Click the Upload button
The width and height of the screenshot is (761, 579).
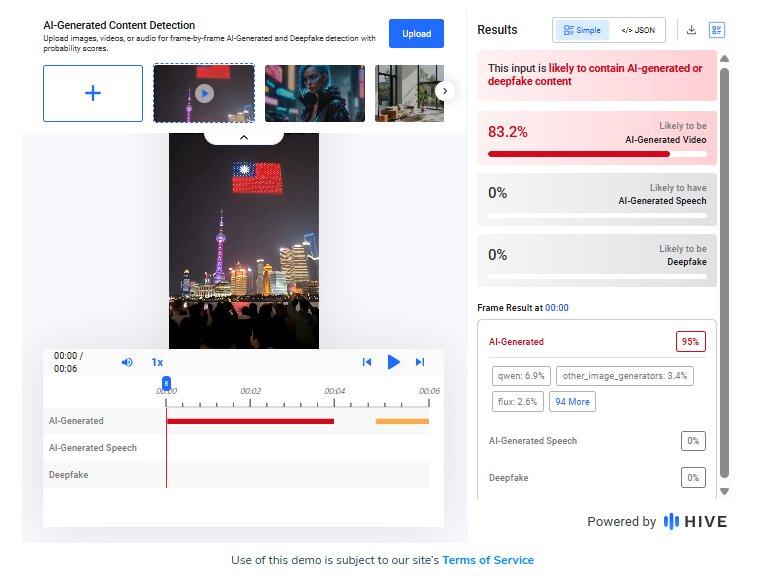pos(416,34)
